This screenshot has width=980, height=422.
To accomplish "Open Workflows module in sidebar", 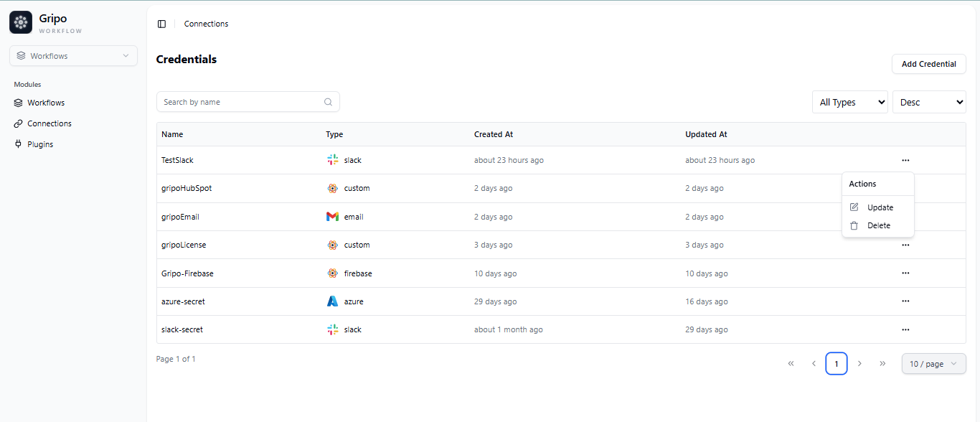I will point(46,103).
